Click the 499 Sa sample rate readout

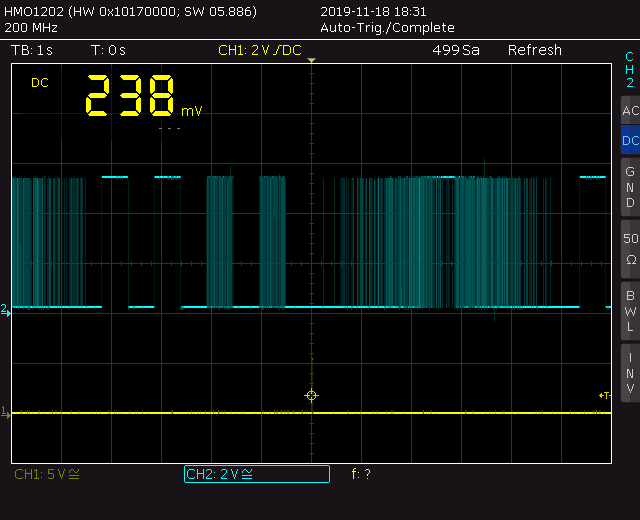(456, 50)
